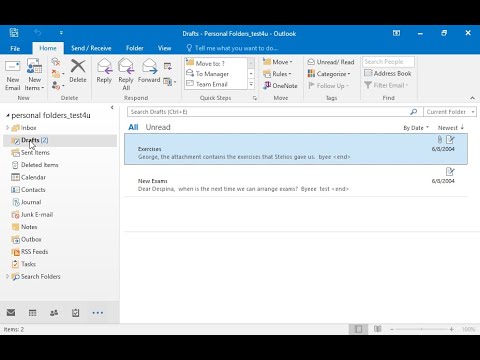480x360 pixels.
Task: Show All messages filter
Action: (133, 127)
